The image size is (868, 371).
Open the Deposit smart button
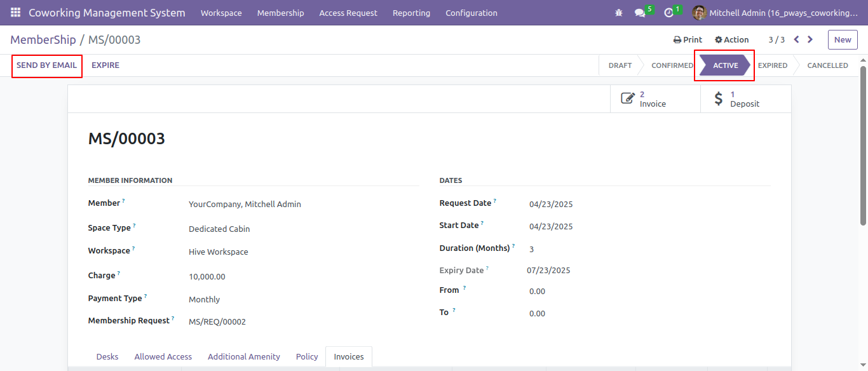pos(746,99)
